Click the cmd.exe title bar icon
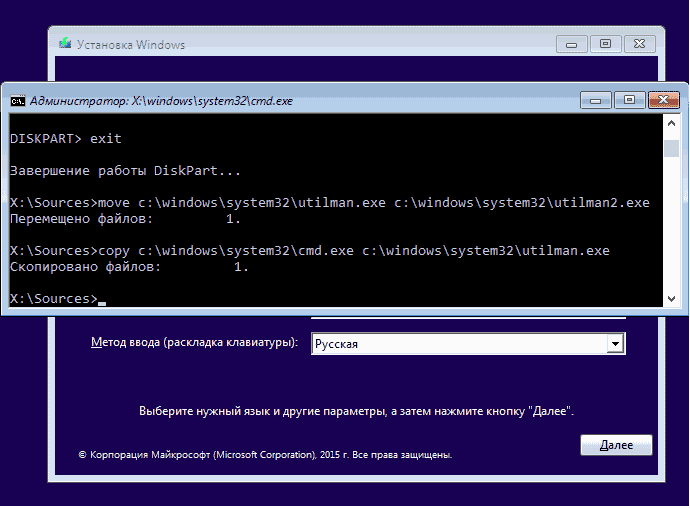Image resolution: width=690 pixels, height=509 pixels. point(18,101)
